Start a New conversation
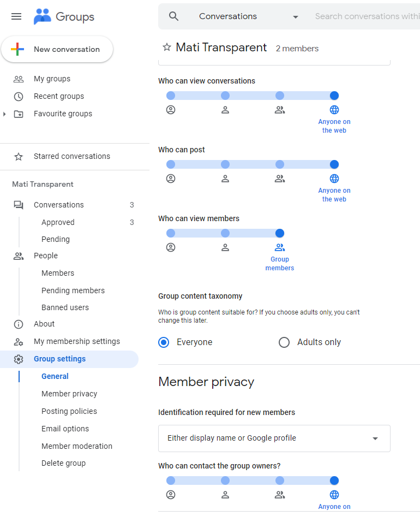This screenshot has width=420, height=516. 57,49
